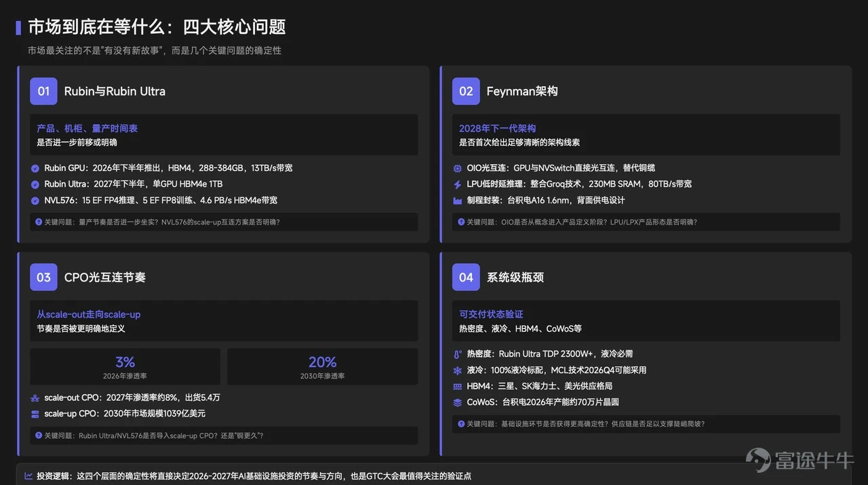Click the NVL576: 15 EF FP4推理 line
This screenshot has height=485, width=868.
tap(161, 201)
